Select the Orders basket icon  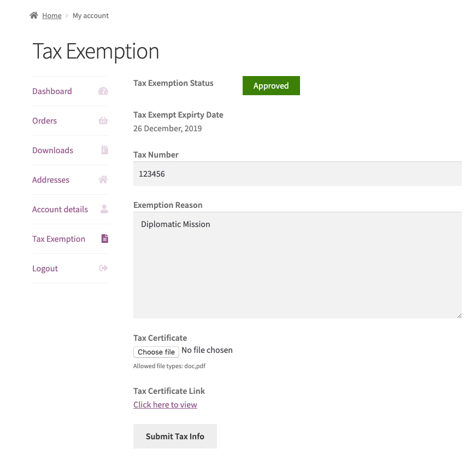click(103, 121)
